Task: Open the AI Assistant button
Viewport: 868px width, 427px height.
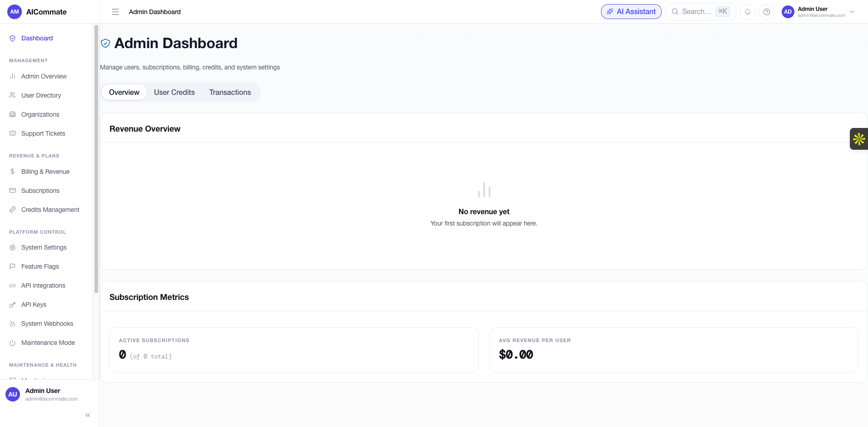Action: (631, 12)
